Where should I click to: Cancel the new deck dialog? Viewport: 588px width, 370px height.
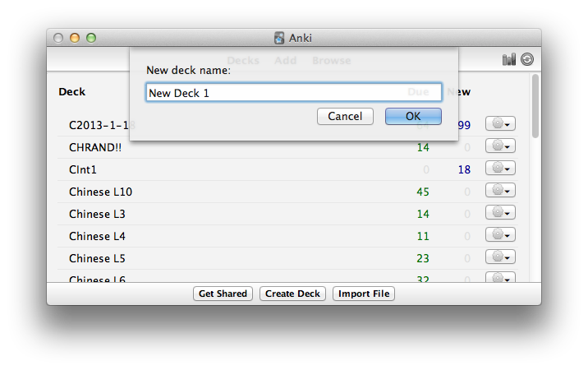coord(345,116)
